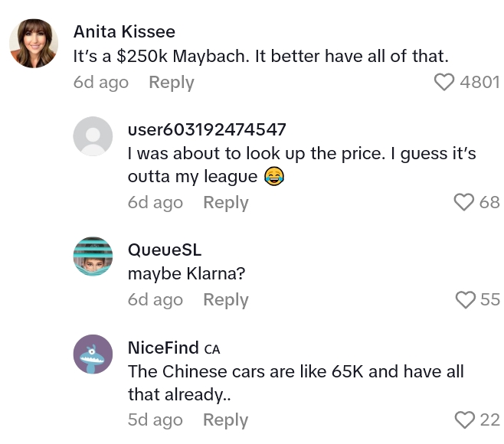The width and height of the screenshot is (504, 444).
Task: Visit QueueSL username link
Action: pos(165,250)
